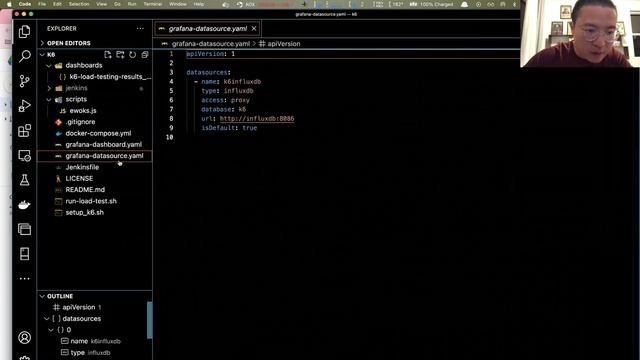Select type influxdb in Outline

(90, 353)
